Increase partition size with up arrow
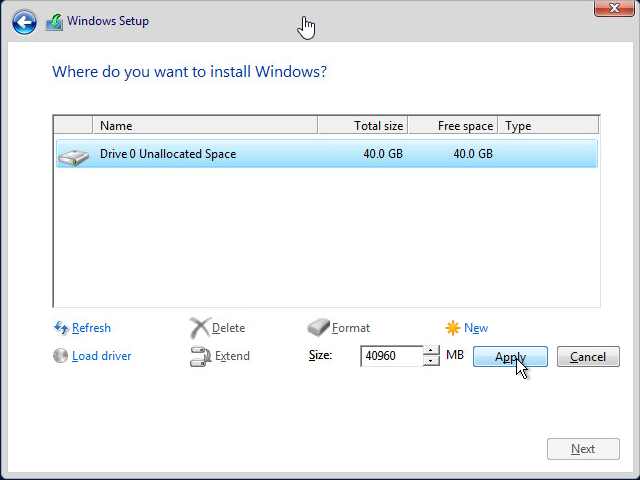The width and height of the screenshot is (640, 480). click(431, 351)
